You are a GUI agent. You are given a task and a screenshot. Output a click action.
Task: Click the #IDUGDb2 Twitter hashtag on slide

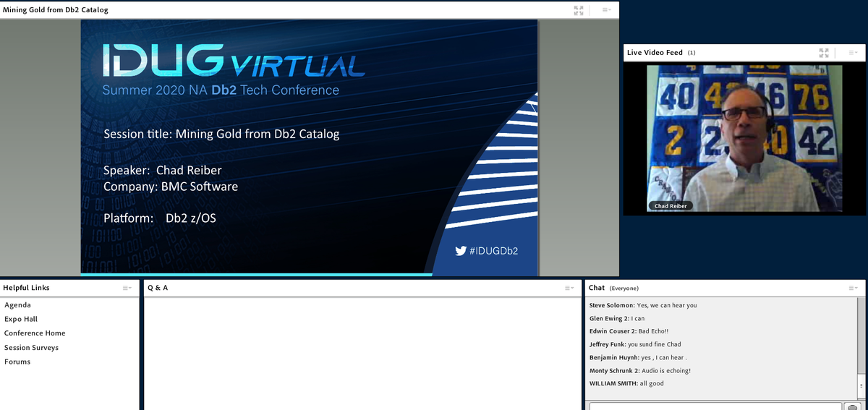tap(487, 251)
